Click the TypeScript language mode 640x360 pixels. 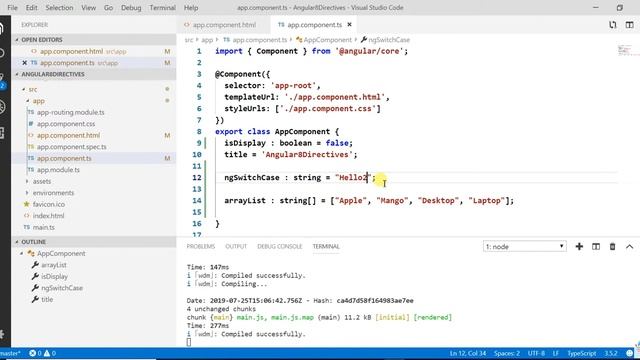pyautogui.click(x=582, y=353)
